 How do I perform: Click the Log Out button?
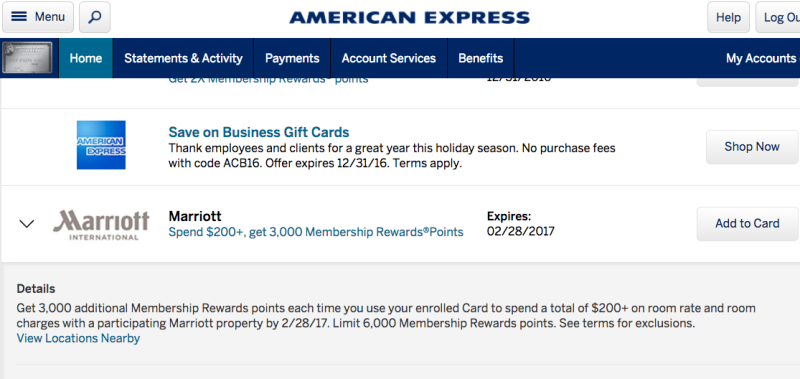pos(779,17)
